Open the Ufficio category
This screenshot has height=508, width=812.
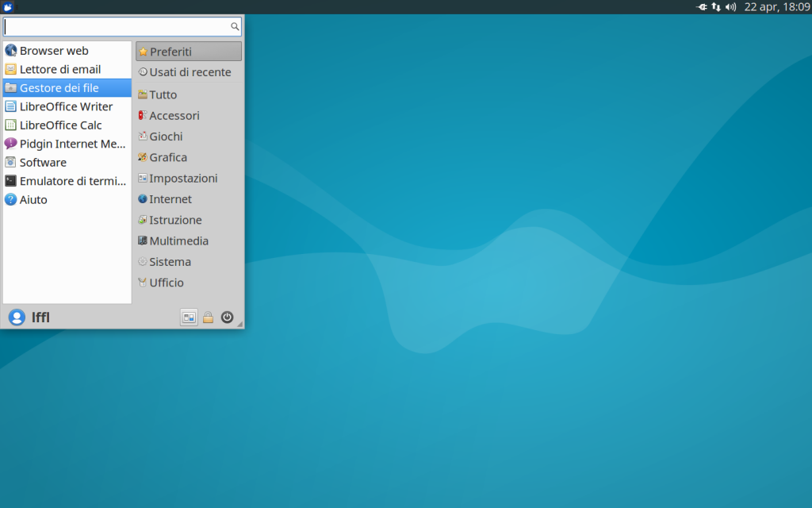(x=166, y=283)
